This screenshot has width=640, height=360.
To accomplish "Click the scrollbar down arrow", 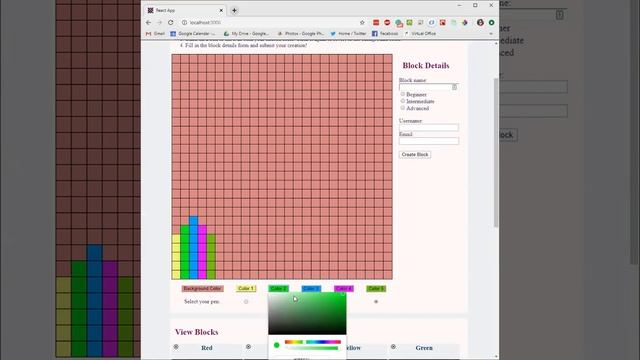I will pyautogui.click(x=496, y=357).
